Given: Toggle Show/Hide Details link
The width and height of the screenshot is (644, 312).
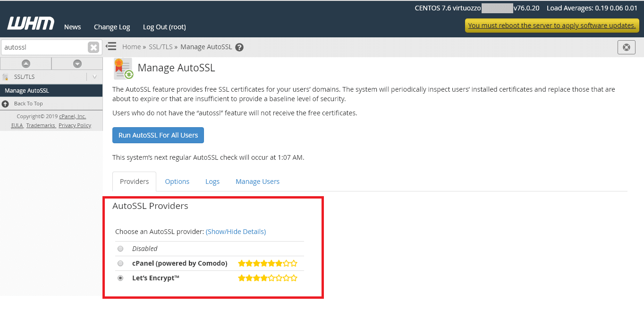Looking at the screenshot, I should point(236,232).
